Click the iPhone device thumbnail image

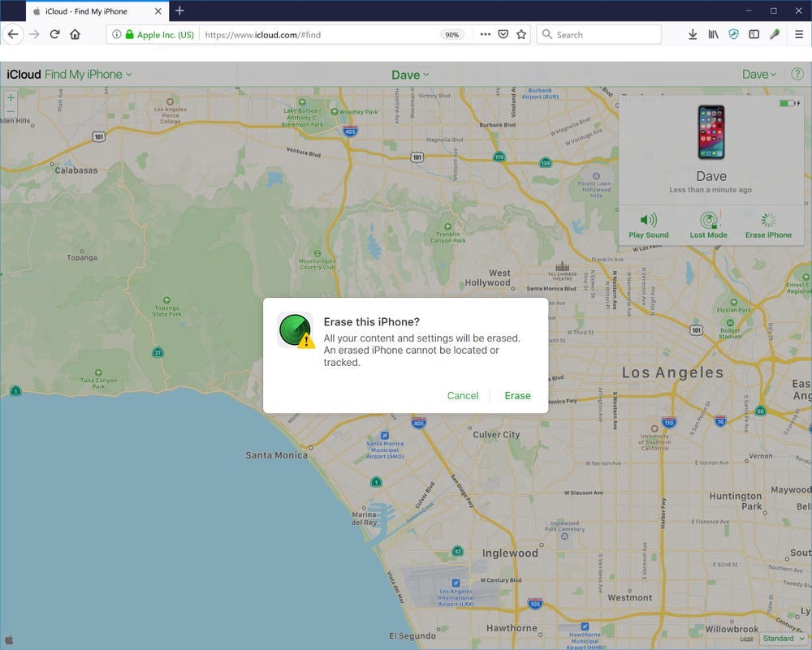[711, 132]
